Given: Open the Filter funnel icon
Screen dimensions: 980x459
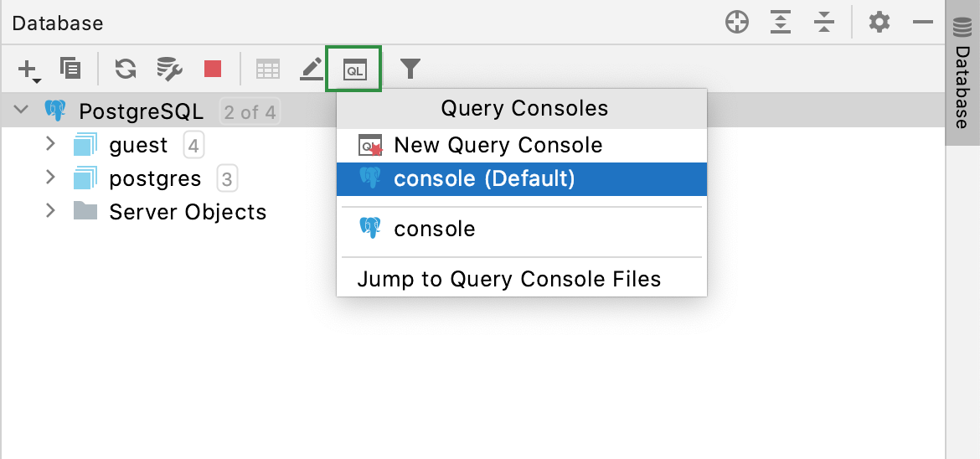Looking at the screenshot, I should click(x=410, y=69).
